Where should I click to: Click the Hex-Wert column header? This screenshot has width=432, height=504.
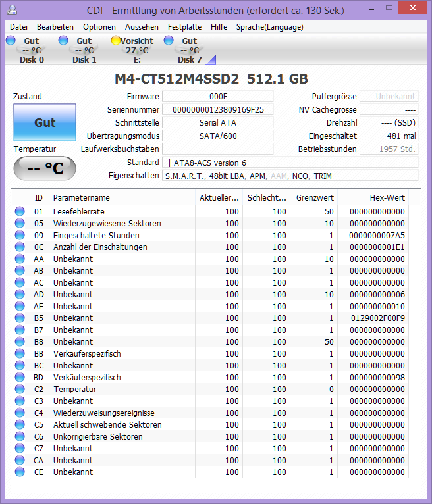[x=373, y=197]
